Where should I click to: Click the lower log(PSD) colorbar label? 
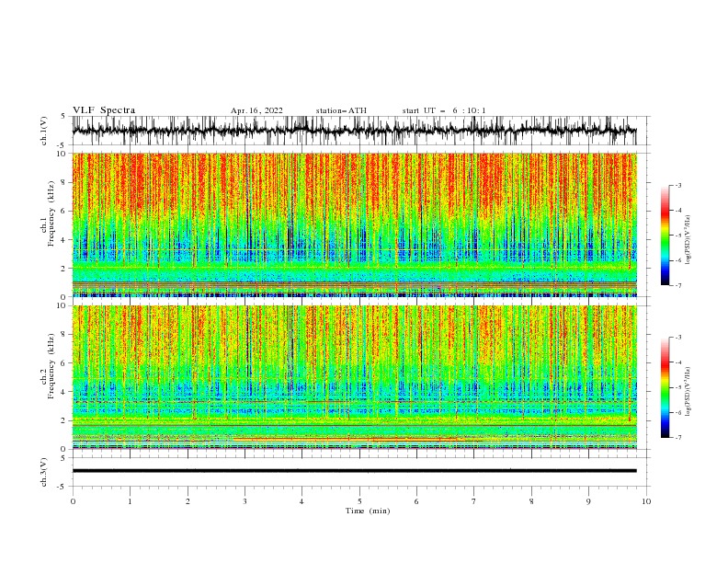[x=688, y=392]
